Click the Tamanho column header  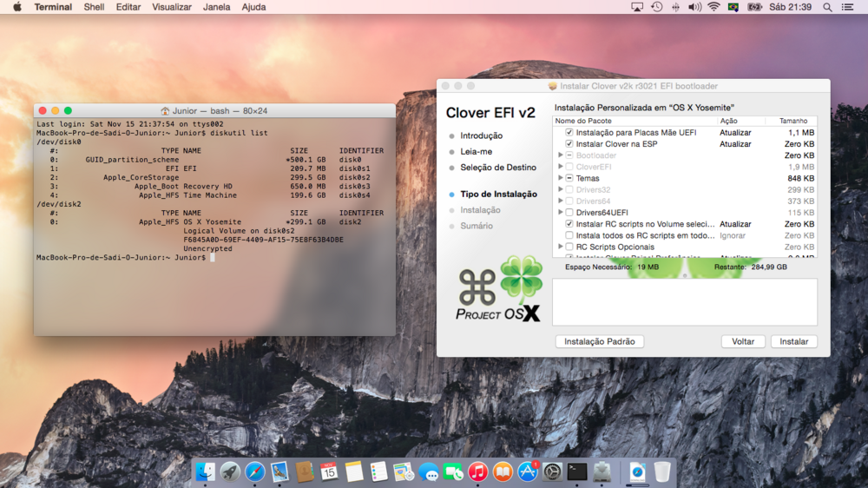pyautogui.click(x=792, y=121)
